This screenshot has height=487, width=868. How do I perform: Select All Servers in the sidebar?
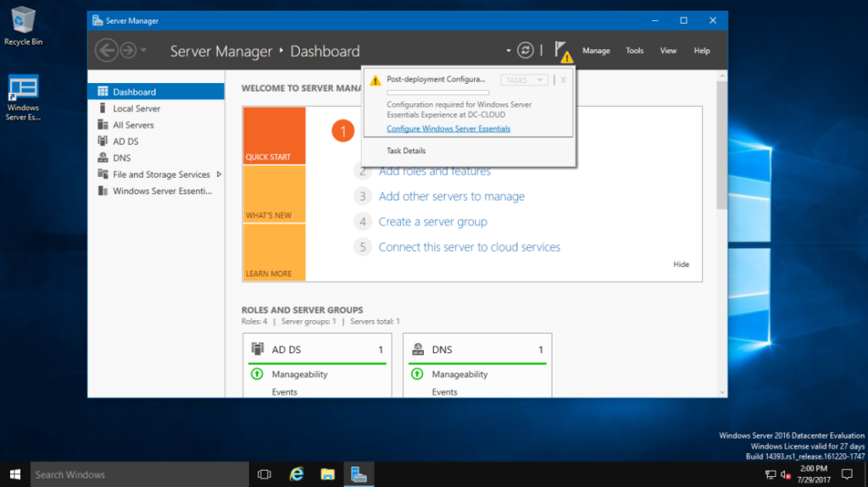pyautogui.click(x=156, y=125)
